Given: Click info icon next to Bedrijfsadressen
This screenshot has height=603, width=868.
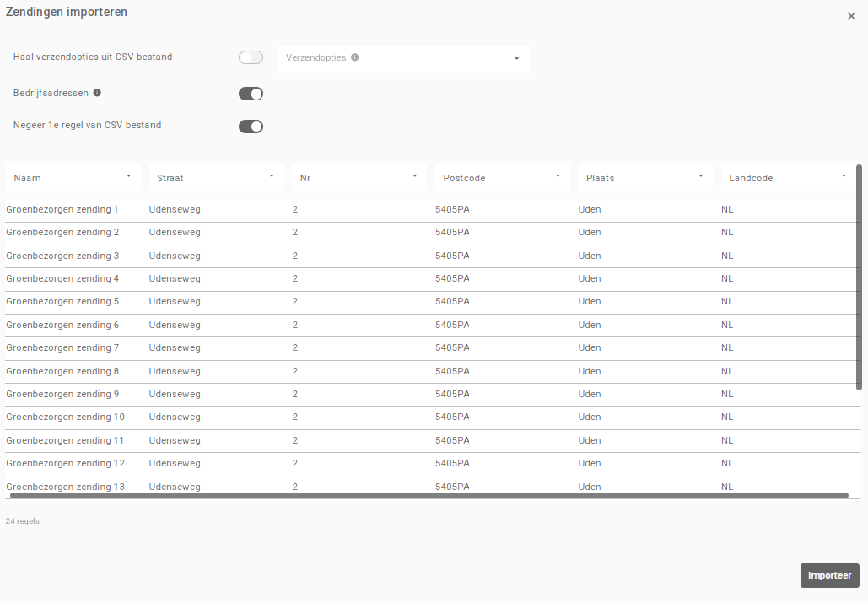Looking at the screenshot, I should coord(97,93).
